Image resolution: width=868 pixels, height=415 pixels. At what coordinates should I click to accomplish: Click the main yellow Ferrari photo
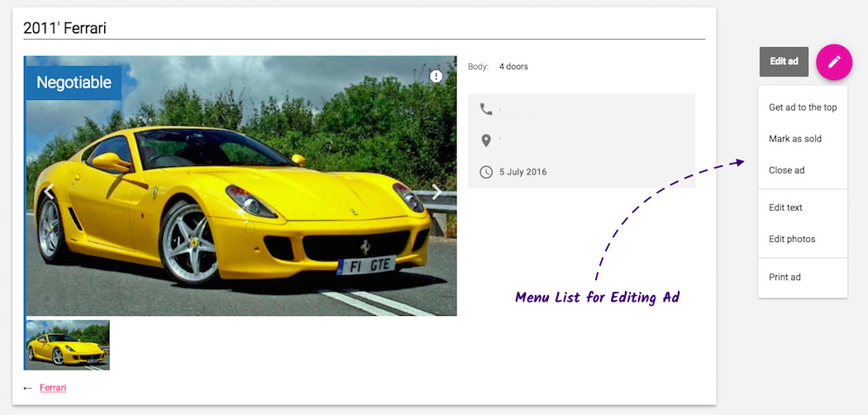click(241, 186)
